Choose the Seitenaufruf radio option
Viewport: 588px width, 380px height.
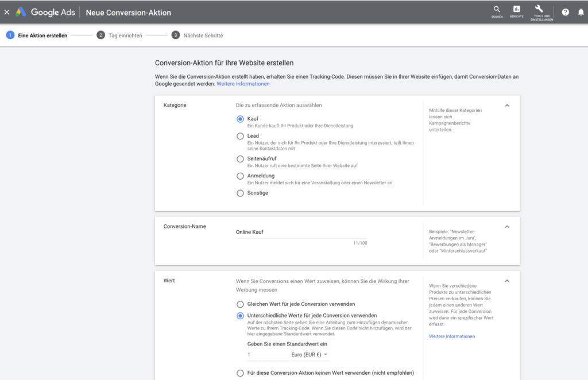point(240,159)
